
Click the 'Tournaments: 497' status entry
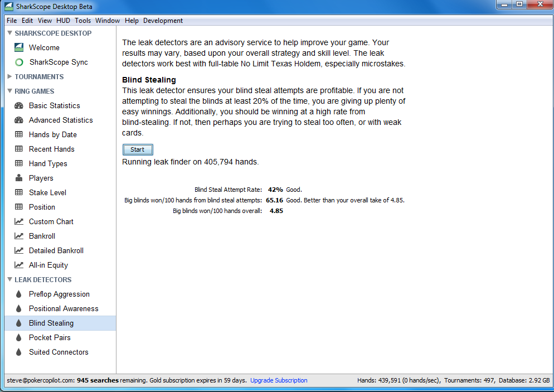469,380
